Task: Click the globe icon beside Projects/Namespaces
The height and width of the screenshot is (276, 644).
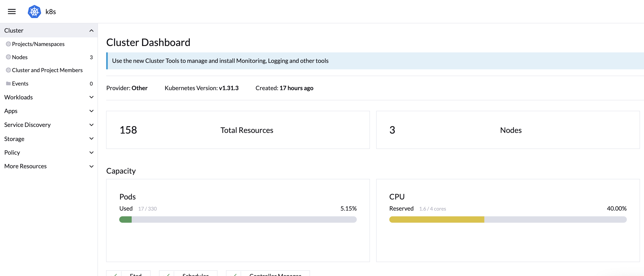Action: (8, 44)
